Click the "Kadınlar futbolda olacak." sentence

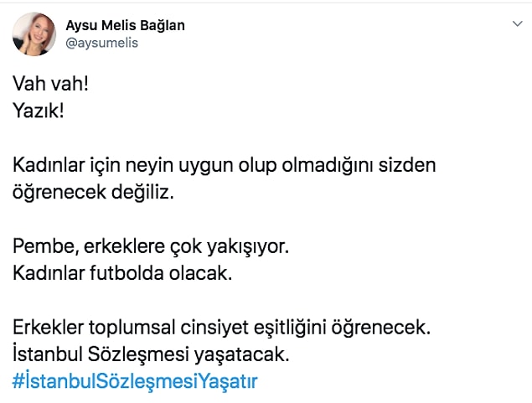click(122, 273)
